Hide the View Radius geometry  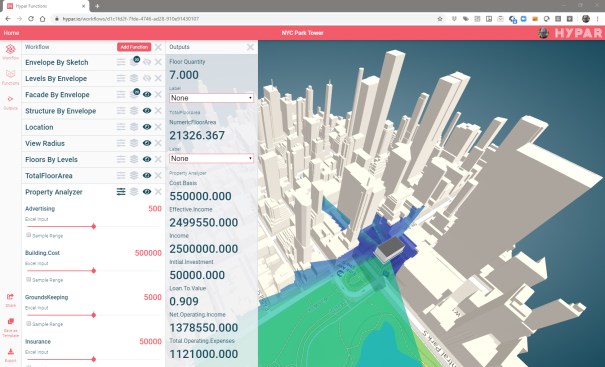pyautogui.click(x=147, y=143)
